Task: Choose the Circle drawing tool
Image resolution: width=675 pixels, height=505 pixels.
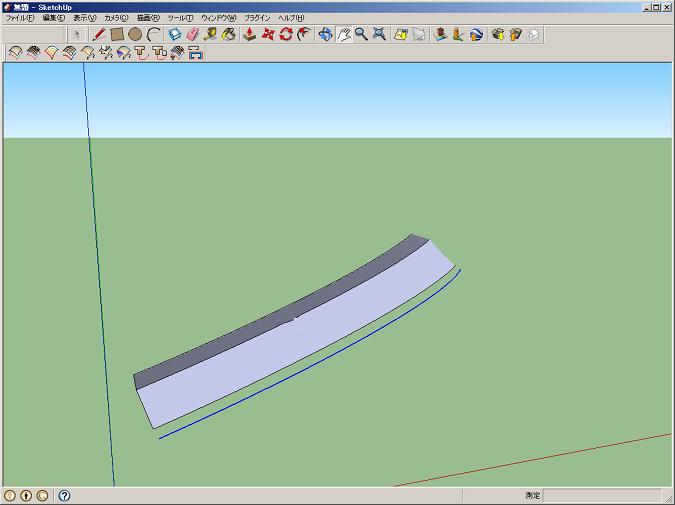Action: pos(135,34)
